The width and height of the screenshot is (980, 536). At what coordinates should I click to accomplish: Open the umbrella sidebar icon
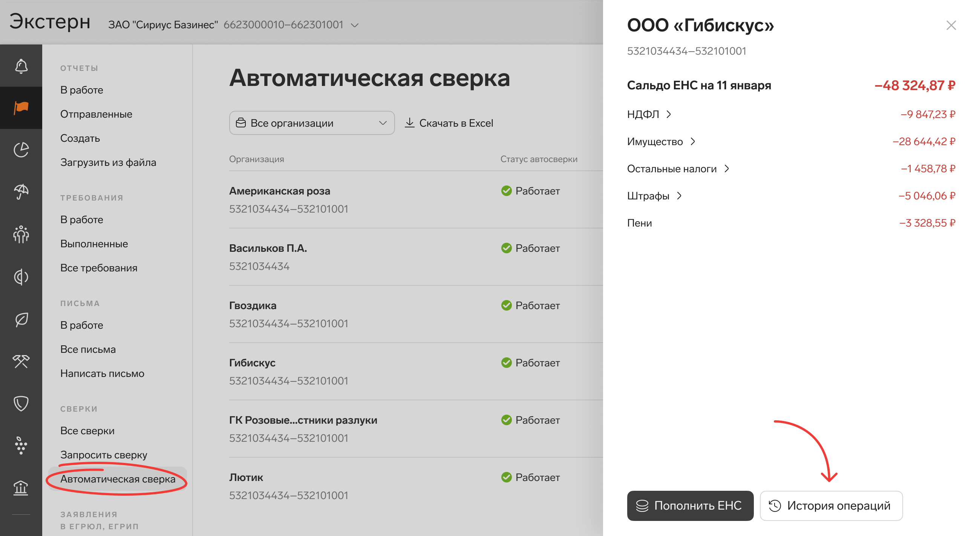point(21,192)
